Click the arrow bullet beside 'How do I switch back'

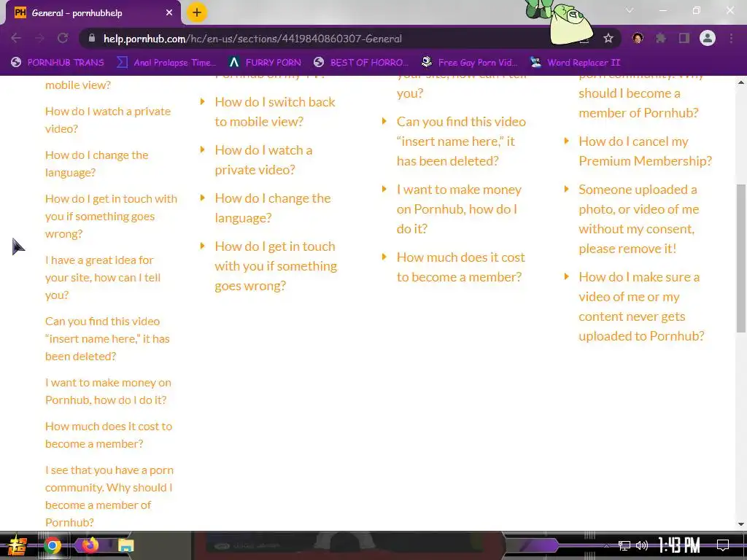click(x=203, y=101)
